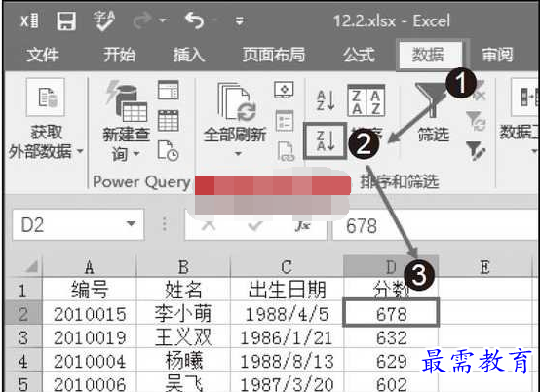Click header cell 编号

tap(90, 290)
